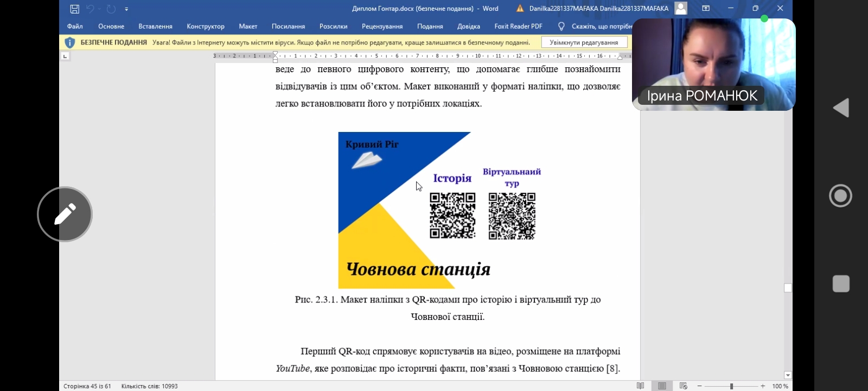Viewport: 868px width, 391px height.
Task: Switch to Web Layout view
Action: [684, 386]
